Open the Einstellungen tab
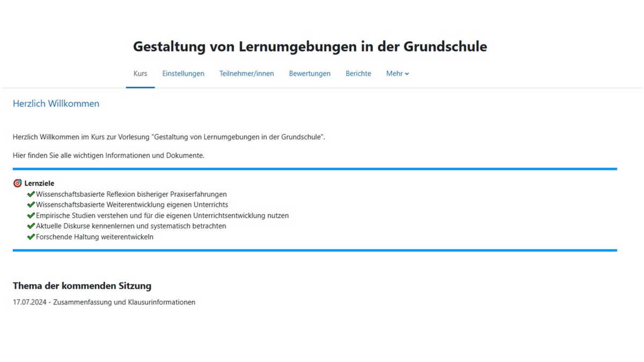Viewport: 644px width, 362px height. tap(183, 73)
